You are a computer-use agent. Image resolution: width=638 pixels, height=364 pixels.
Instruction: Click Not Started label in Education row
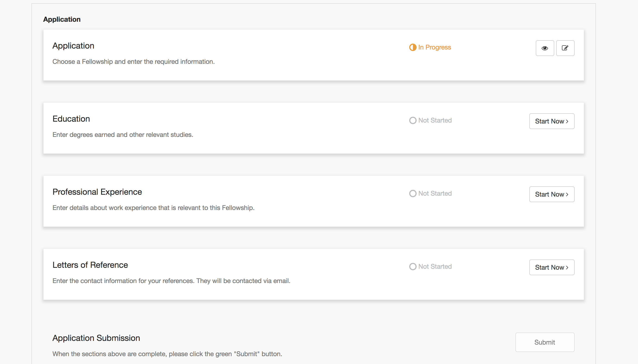coord(435,120)
